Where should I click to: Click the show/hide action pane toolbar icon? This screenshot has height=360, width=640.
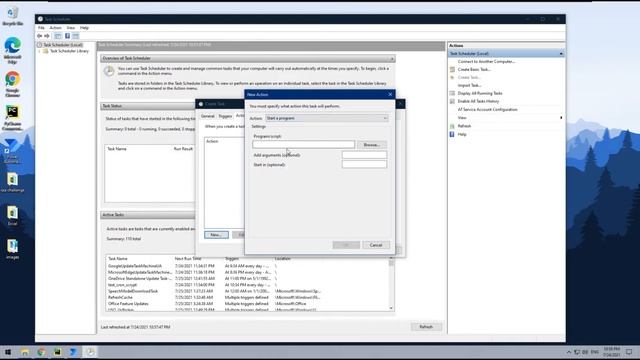[76, 36]
